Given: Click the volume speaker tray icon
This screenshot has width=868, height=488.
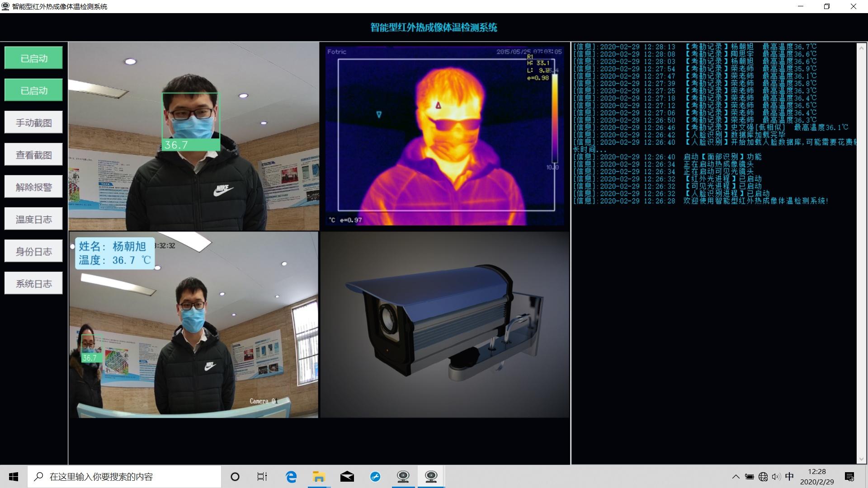Looking at the screenshot, I should tap(776, 477).
